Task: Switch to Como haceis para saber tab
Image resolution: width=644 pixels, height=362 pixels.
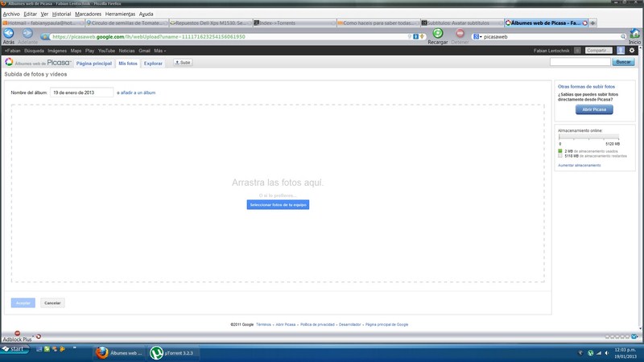Action: (378, 23)
